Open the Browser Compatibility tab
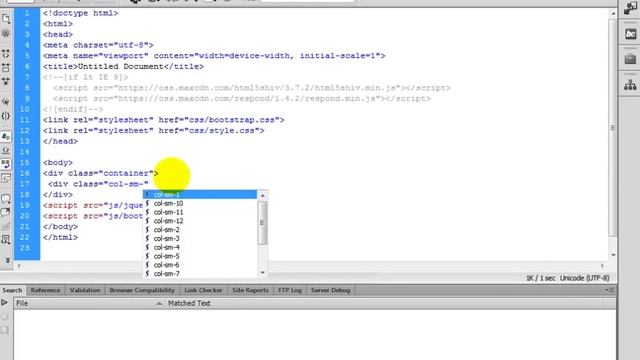 pyautogui.click(x=142, y=290)
